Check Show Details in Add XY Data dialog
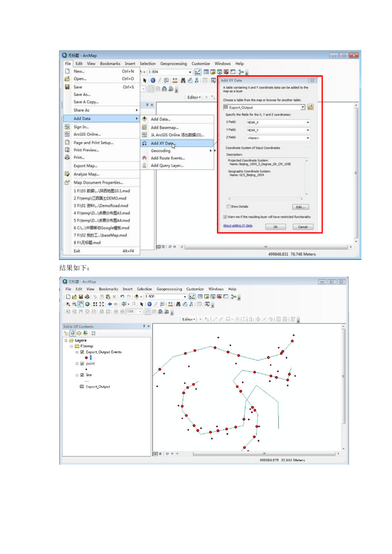The height and width of the screenshot is (554, 392). pos(228,207)
